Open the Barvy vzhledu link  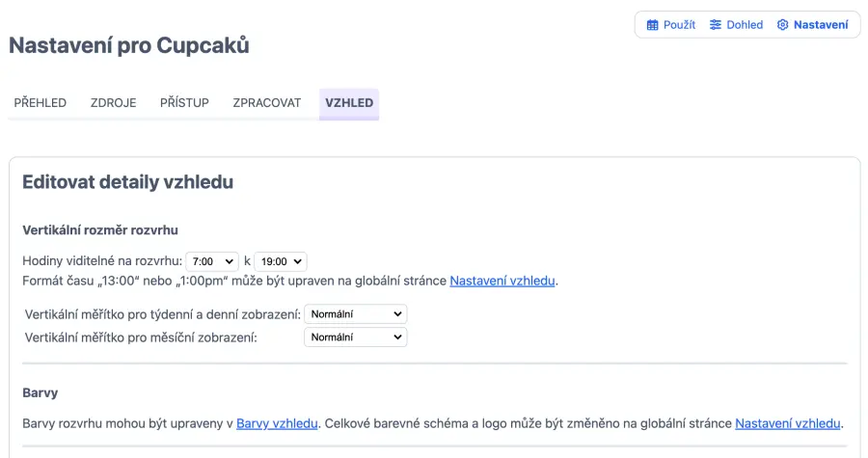point(277,423)
